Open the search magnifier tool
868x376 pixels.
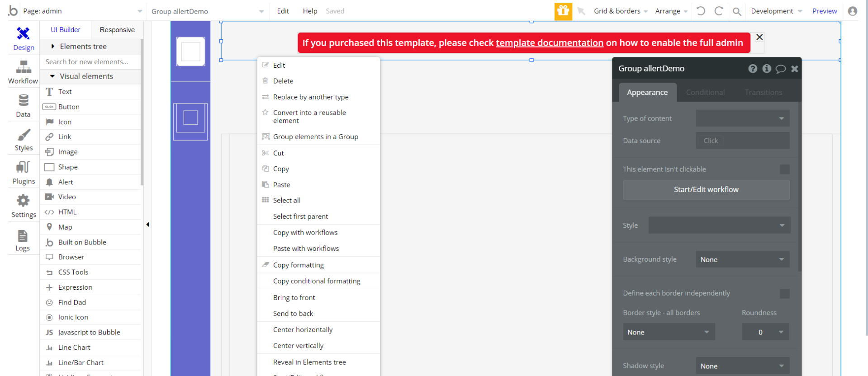737,11
